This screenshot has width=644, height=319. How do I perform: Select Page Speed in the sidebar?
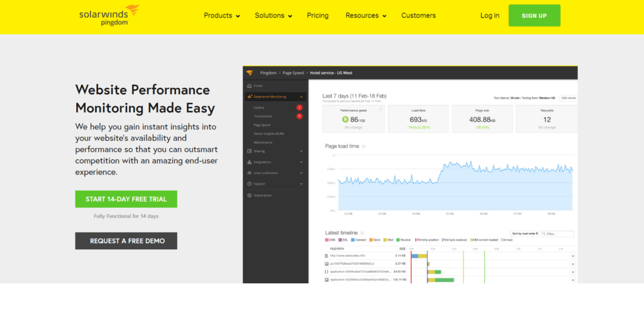point(262,125)
